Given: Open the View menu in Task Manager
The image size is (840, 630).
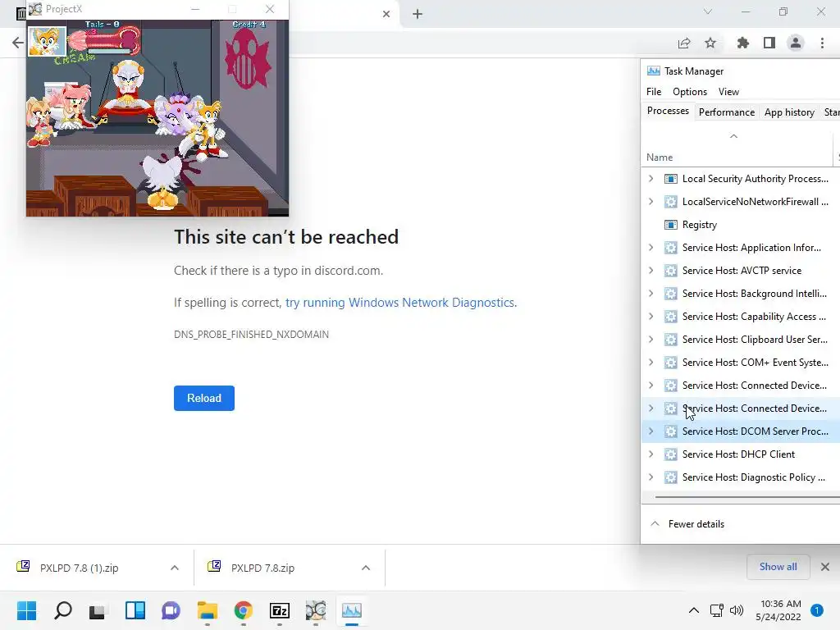Looking at the screenshot, I should pos(728,92).
